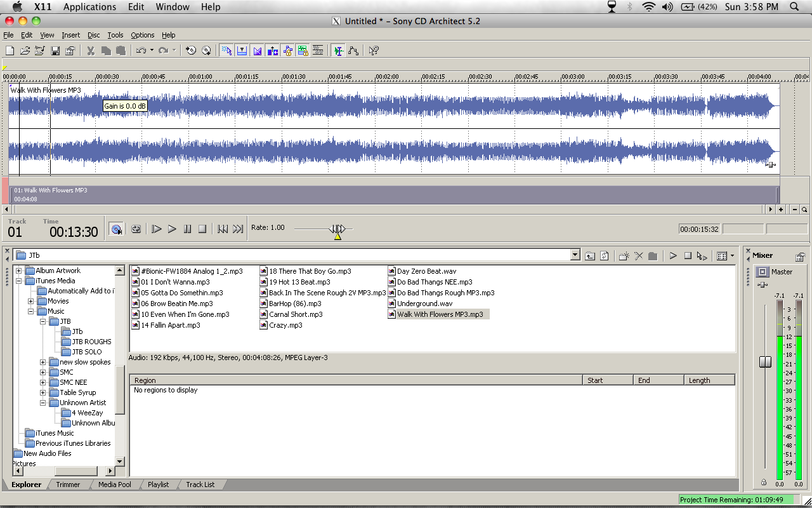Screen dimensions: 812x508
Task: Create a new project with the New icon
Action: pos(10,51)
